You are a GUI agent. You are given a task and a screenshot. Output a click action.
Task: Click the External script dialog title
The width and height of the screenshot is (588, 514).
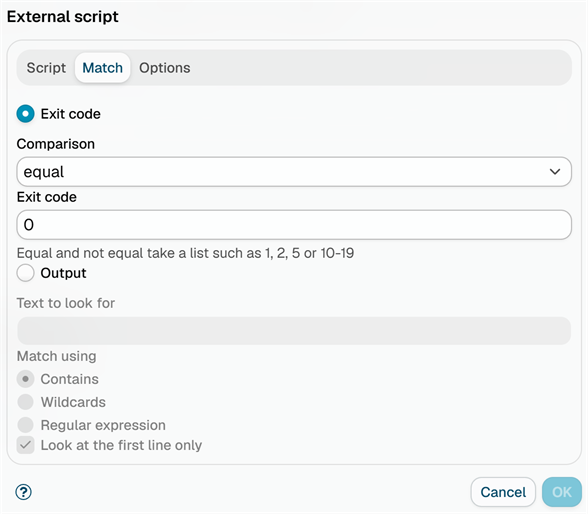[x=63, y=16]
